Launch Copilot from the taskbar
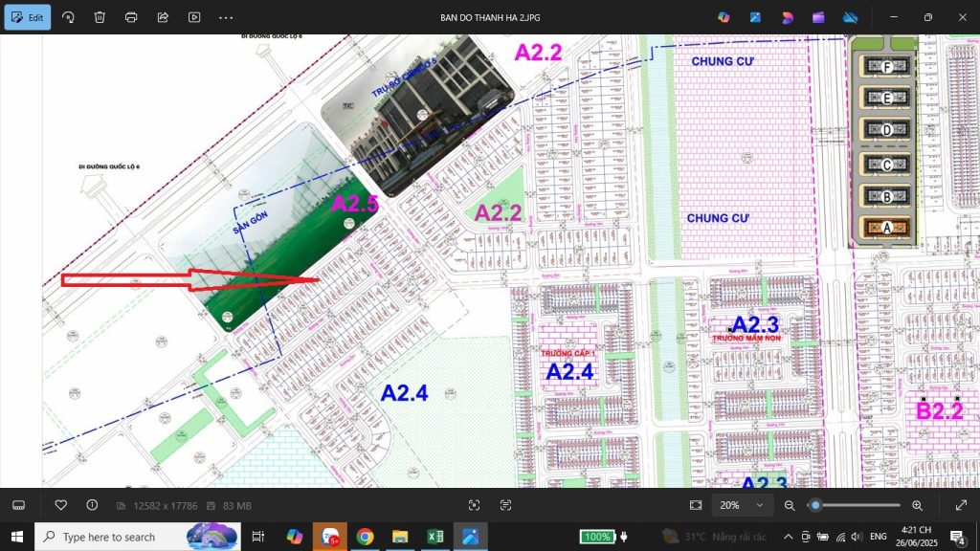This screenshot has height=551, width=980. (295, 537)
